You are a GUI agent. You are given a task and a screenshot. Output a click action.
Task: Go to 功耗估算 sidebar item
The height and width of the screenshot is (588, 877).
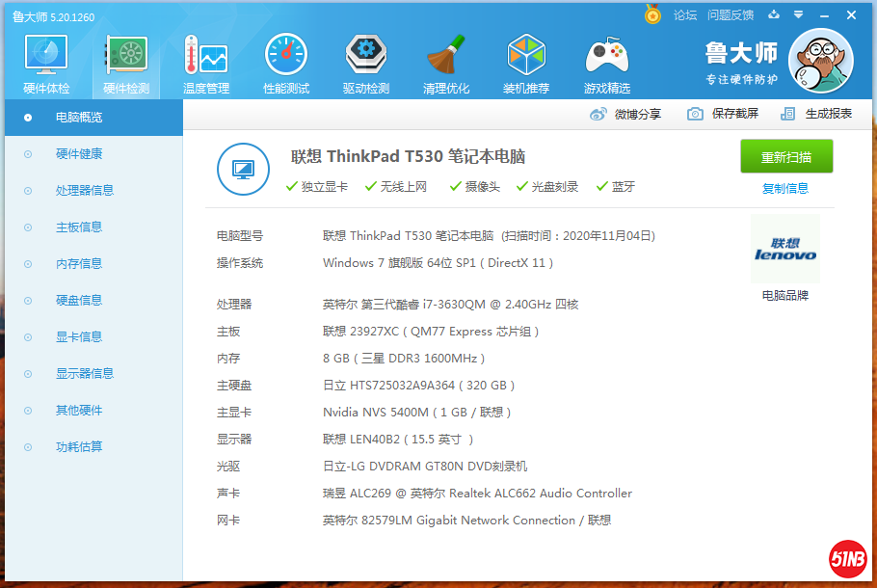tap(78, 447)
